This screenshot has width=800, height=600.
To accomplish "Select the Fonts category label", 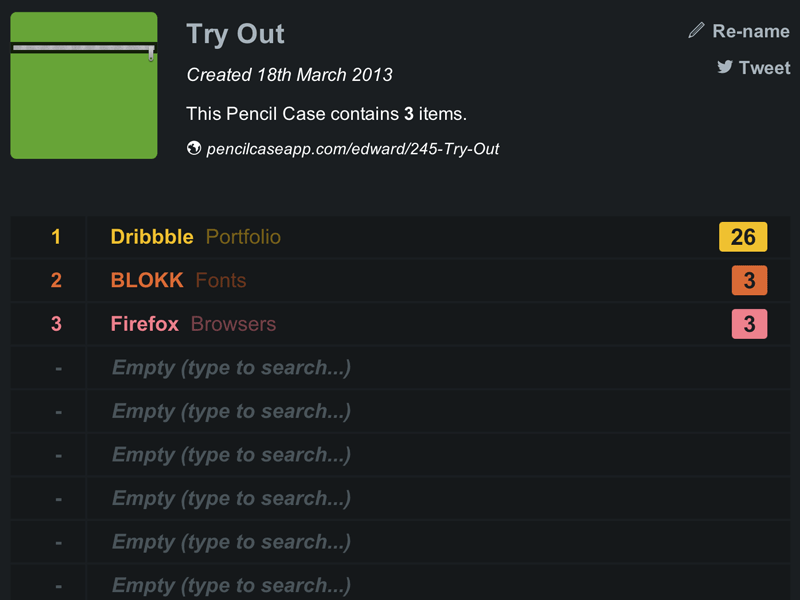I will (221, 281).
